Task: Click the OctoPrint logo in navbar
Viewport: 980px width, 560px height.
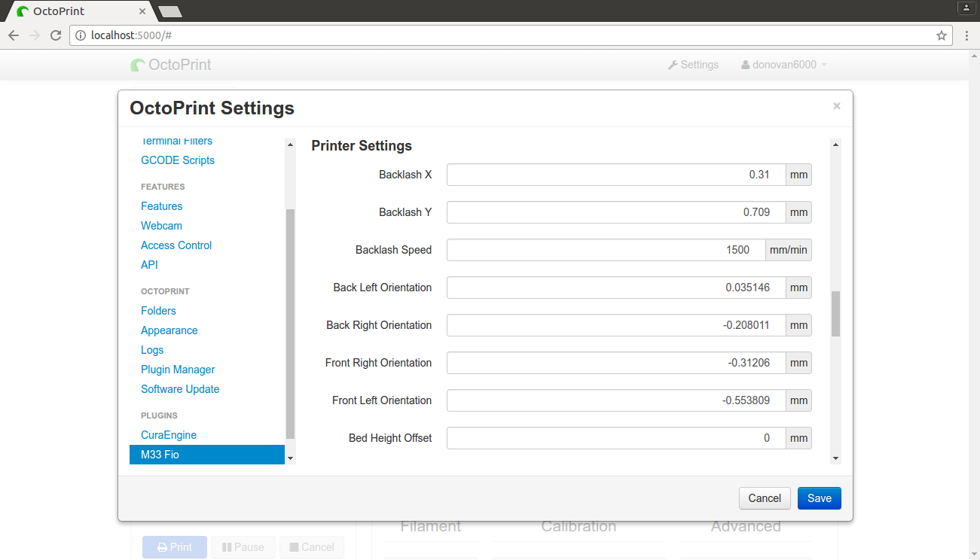Action: 171,65
